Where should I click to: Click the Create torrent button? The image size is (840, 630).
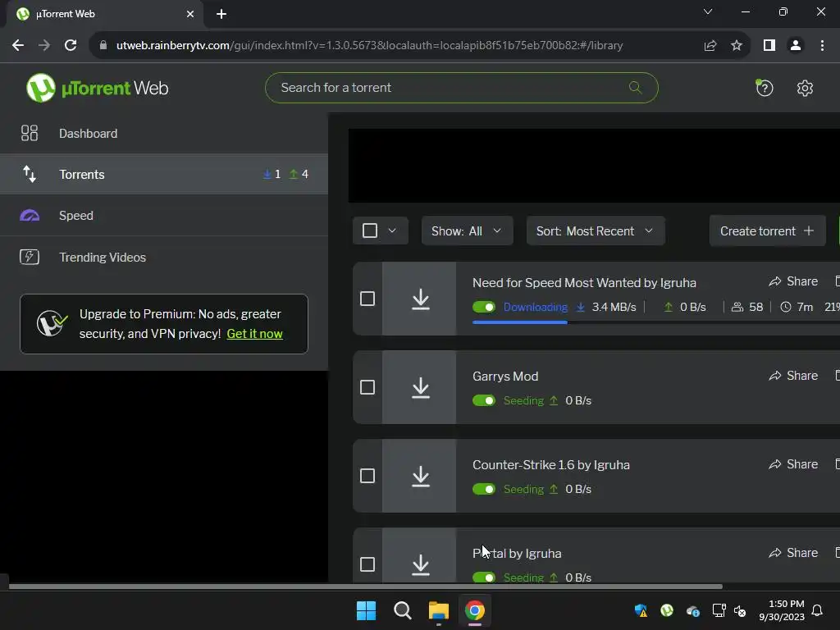click(767, 231)
